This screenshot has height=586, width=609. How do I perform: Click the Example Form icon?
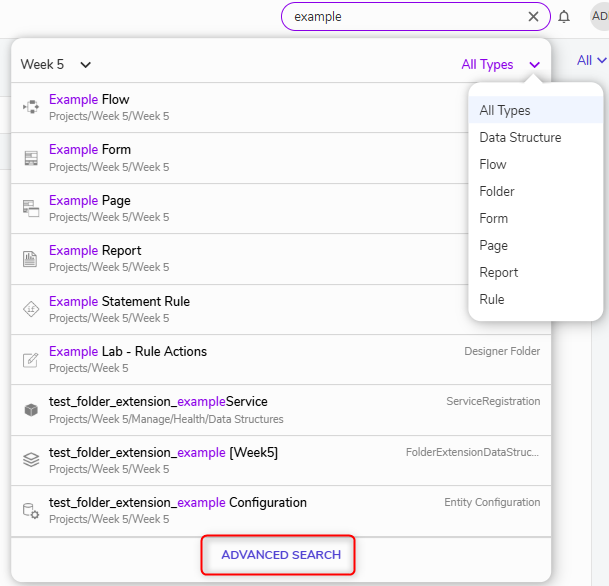click(31, 158)
